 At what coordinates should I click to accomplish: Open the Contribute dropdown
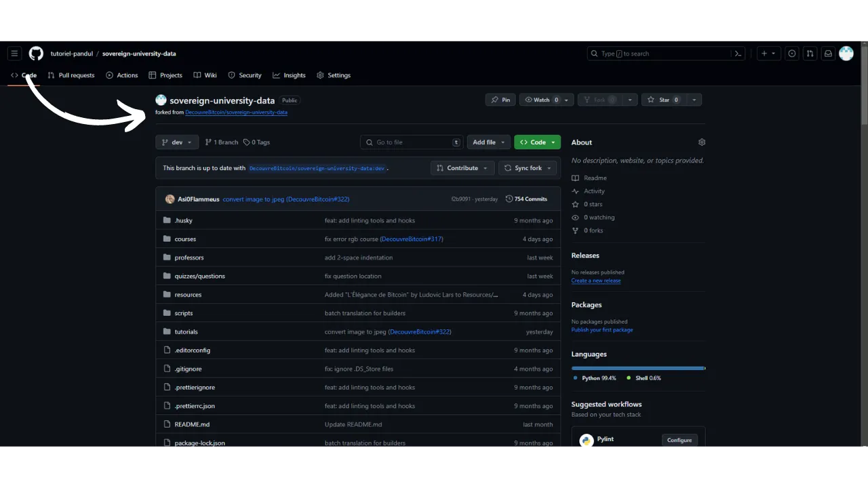pos(462,168)
